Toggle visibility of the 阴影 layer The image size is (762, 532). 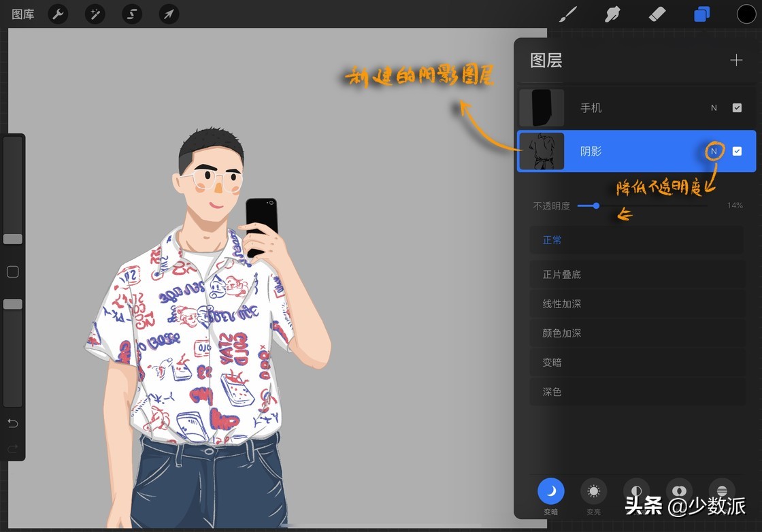(x=738, y=151)
